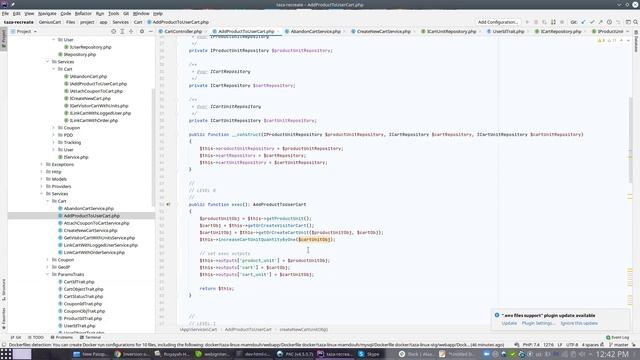Open Git history clock icon
This screenshot has width=640, height=360.
pyautogui.click(x=609, y=22)
